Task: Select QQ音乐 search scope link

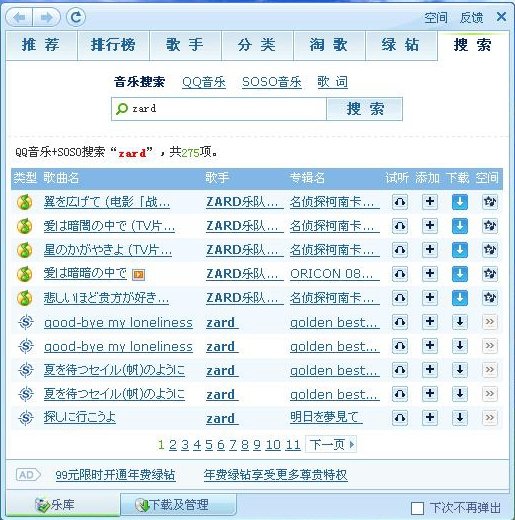Action: 204,82
